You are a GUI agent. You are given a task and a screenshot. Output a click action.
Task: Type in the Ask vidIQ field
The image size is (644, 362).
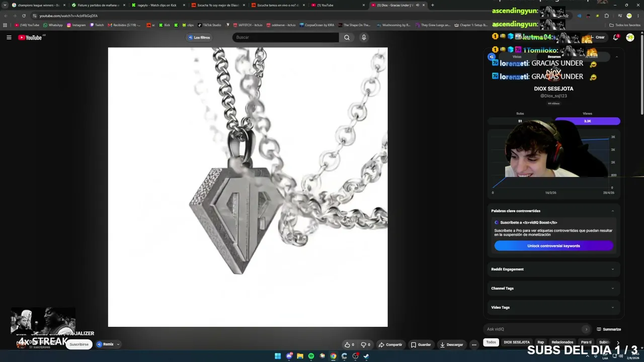click(x=537, y=329)
